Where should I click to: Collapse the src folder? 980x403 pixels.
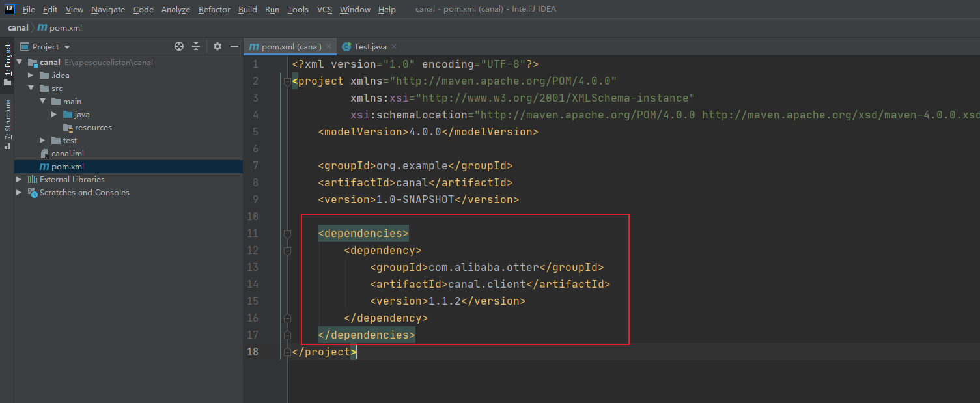coord(31,89)
